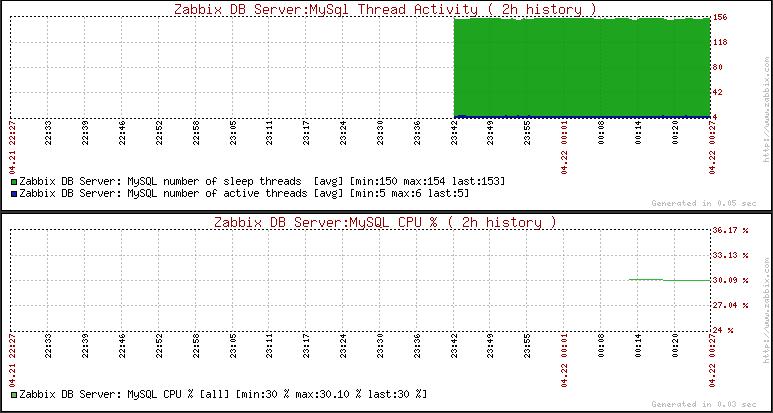
Task: Click the 23:05 time label on thread graph
Action: click(233, 133)
